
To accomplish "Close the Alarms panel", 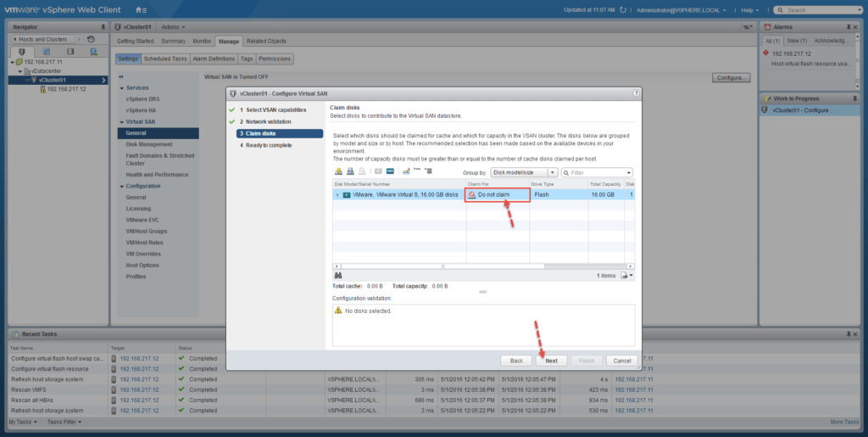I will (x=856, y=27).
